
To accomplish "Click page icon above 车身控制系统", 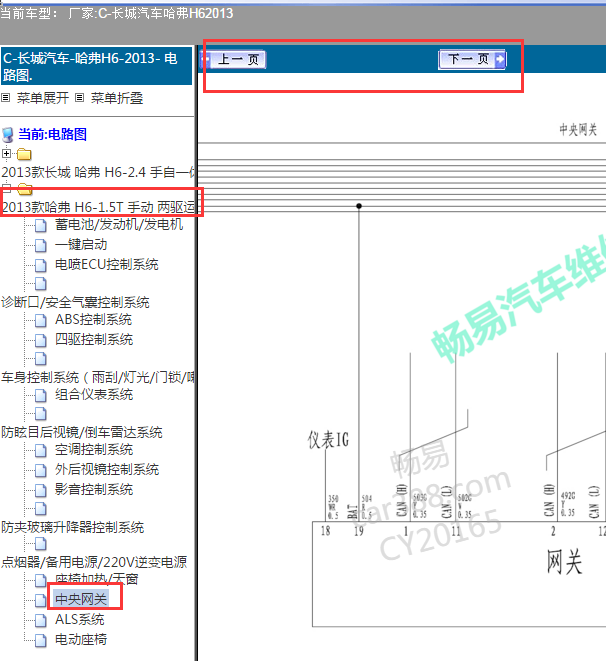I will [x=40, y=359].
